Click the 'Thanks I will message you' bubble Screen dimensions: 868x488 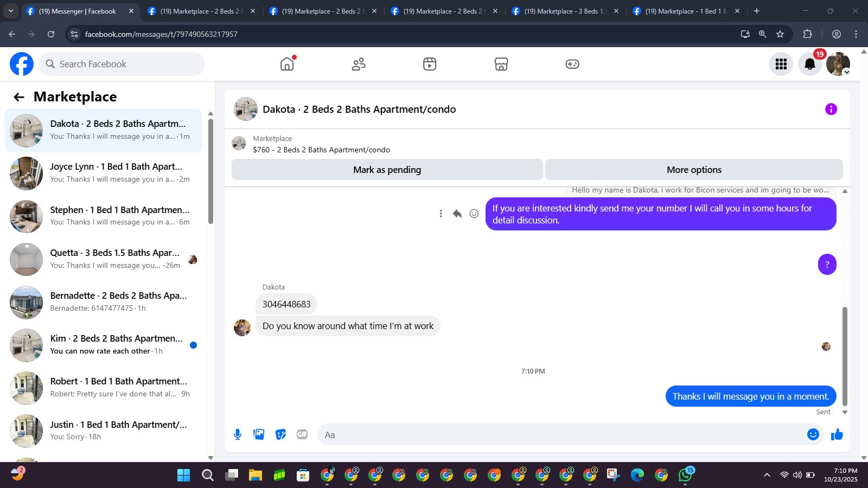pos(751,396)
